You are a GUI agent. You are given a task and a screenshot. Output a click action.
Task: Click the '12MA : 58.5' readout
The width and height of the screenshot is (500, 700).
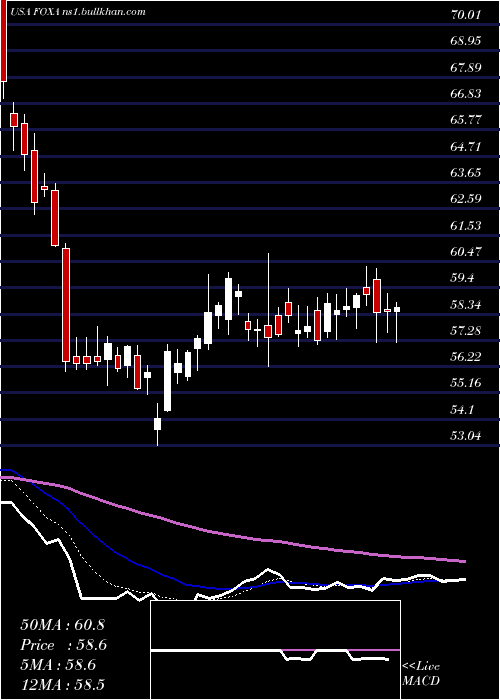point(63,684)
